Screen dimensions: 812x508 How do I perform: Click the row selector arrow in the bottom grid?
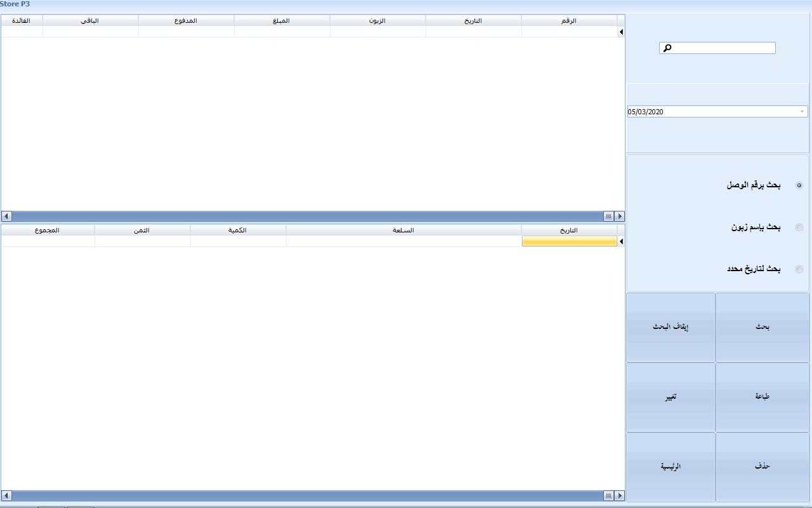(x=621, y=241)
